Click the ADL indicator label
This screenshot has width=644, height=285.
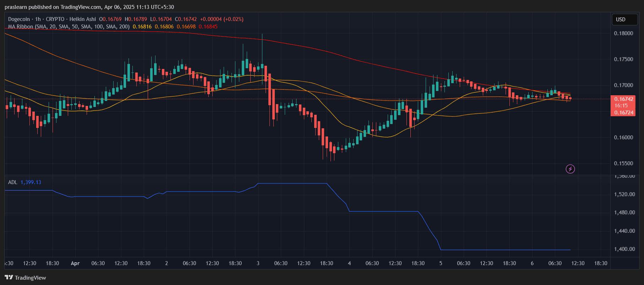[x=12, y=182]
